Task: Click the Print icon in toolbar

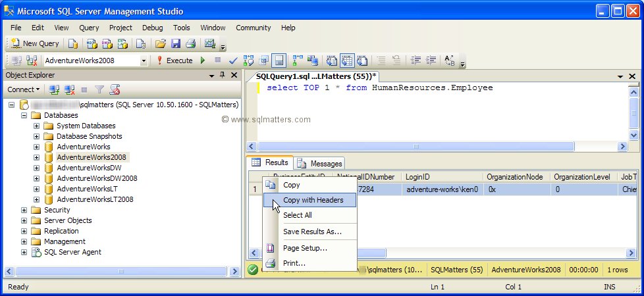Action: coord(190,43)
